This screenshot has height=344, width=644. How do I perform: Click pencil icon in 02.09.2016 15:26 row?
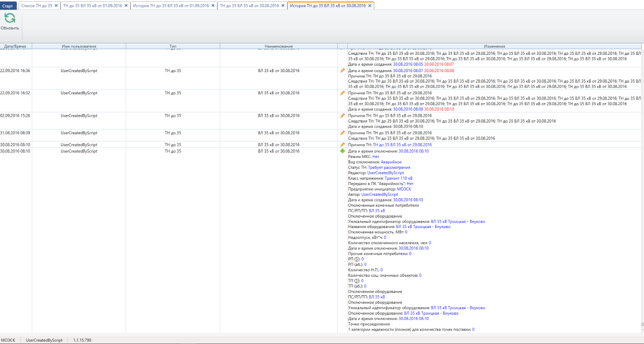click(x=343, y=116)
